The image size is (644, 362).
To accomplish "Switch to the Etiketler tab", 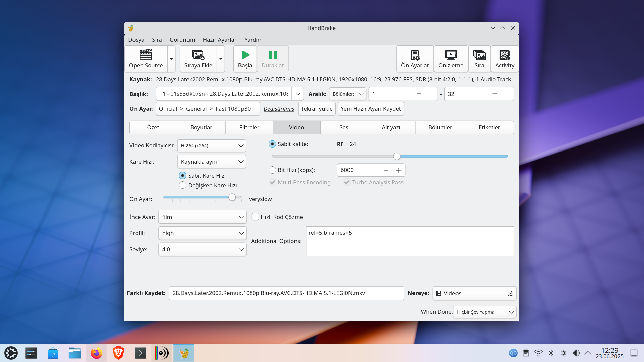I will click(489, 127).
